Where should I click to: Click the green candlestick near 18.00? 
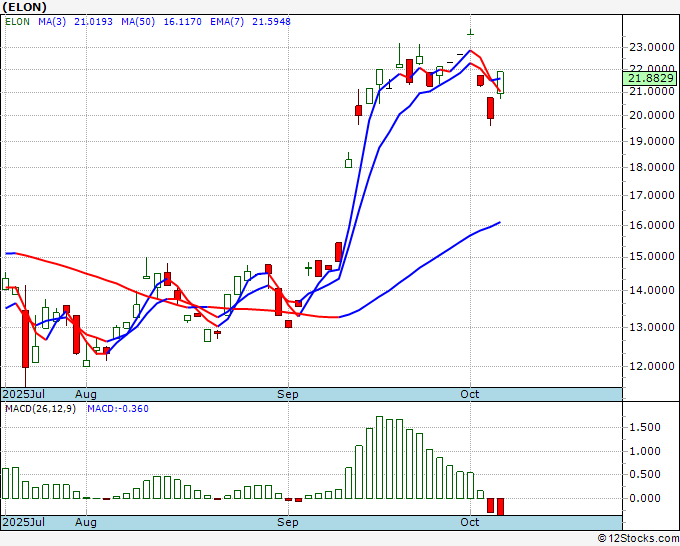(x=349, y=161)
